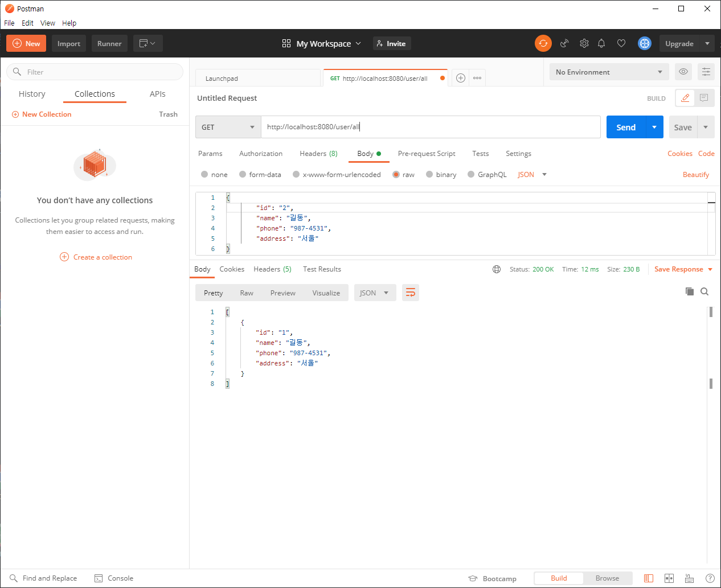
Task: Open the View menu
Action: pos(48,23)
